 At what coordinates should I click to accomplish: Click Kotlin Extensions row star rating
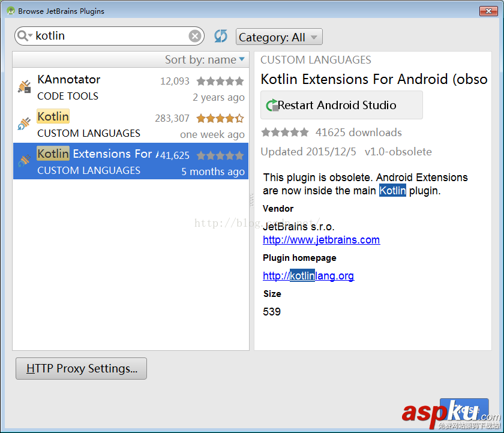point(220,156)
